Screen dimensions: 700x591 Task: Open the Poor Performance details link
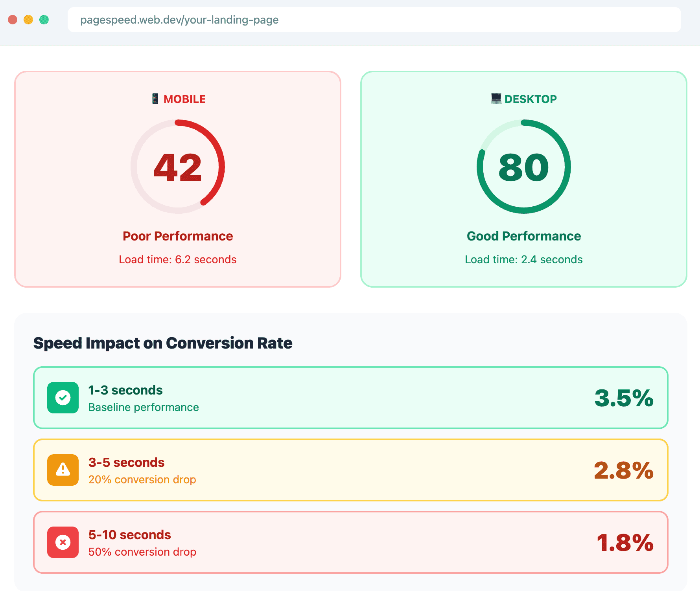[x=178, y=236]
